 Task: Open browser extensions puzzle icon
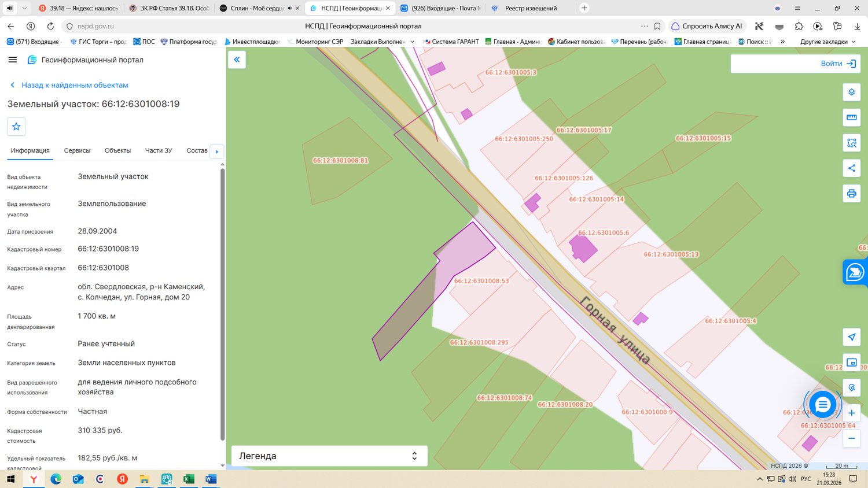click(799, 26)
